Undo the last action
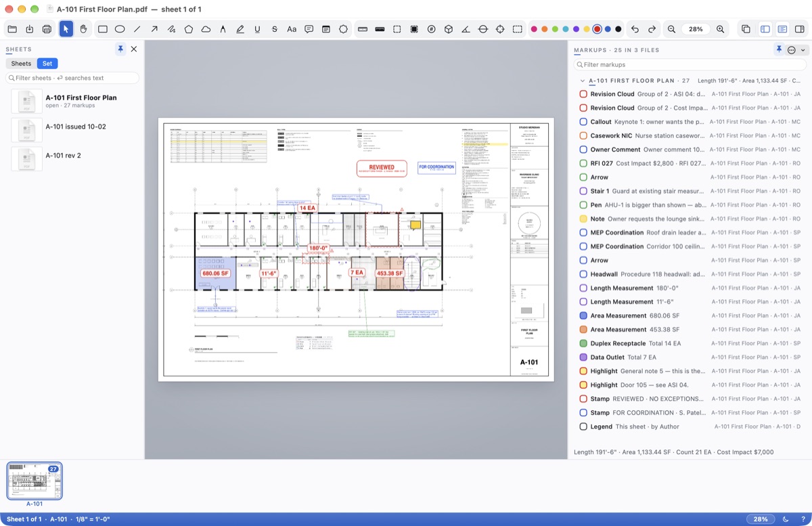The image size is (812, 526). (x=635, y=29)
